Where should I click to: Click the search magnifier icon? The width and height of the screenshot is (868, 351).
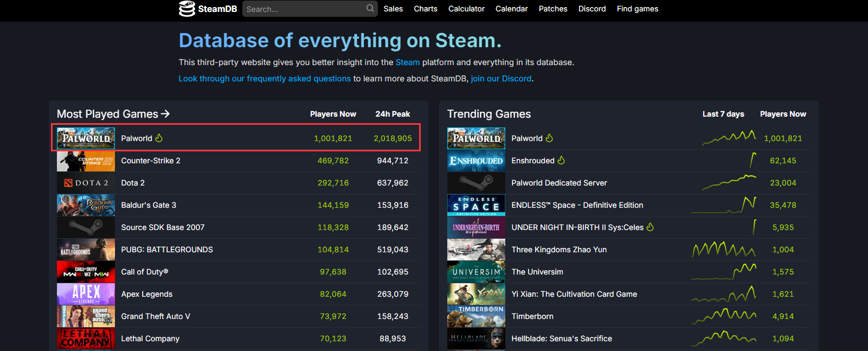coord(370,9)
